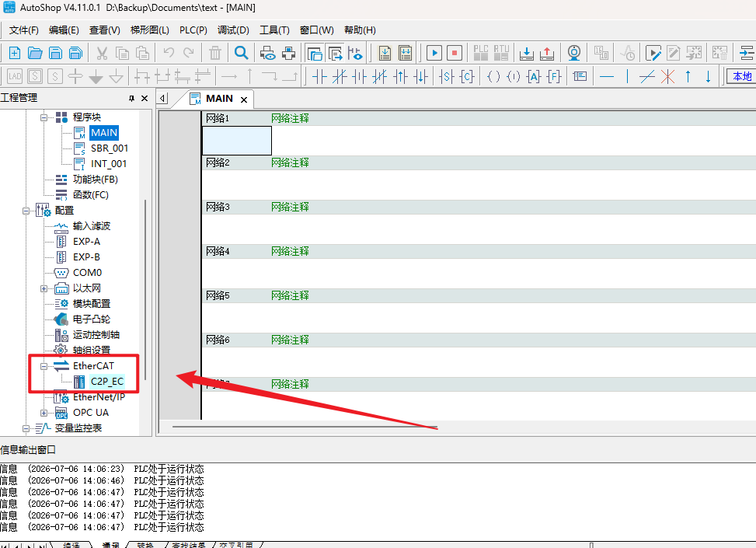Toggle monitoring with the webcam icon
This screenshot has width=756, height=548.
[573, 53]
